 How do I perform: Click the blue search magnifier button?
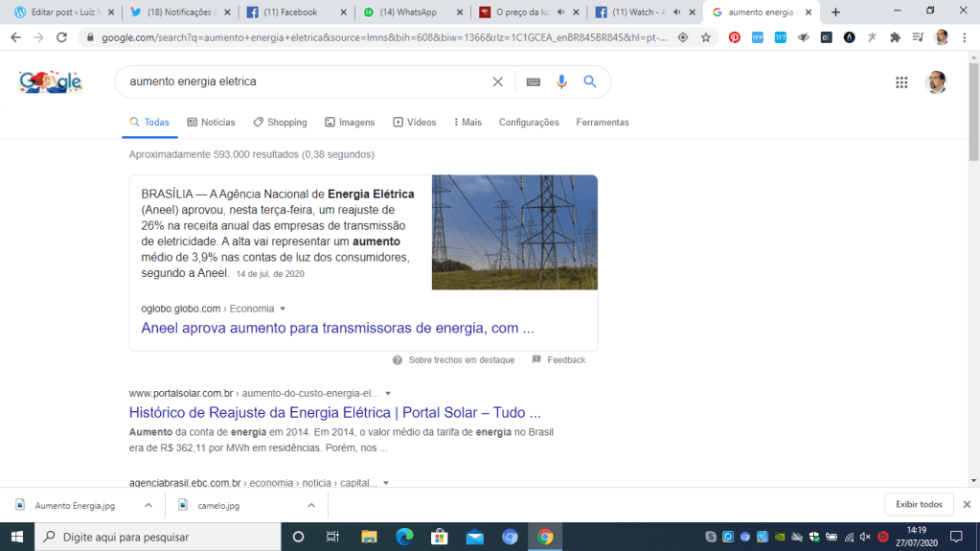pos(590,82)
